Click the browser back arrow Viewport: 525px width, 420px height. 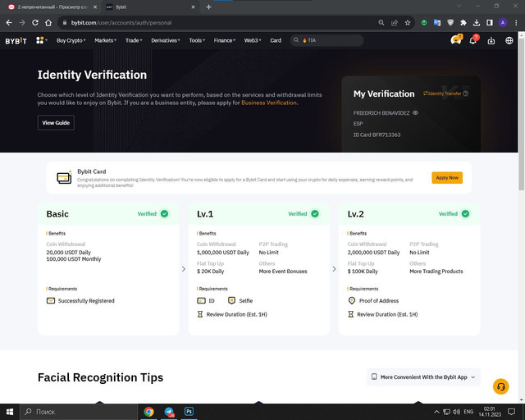9,22
